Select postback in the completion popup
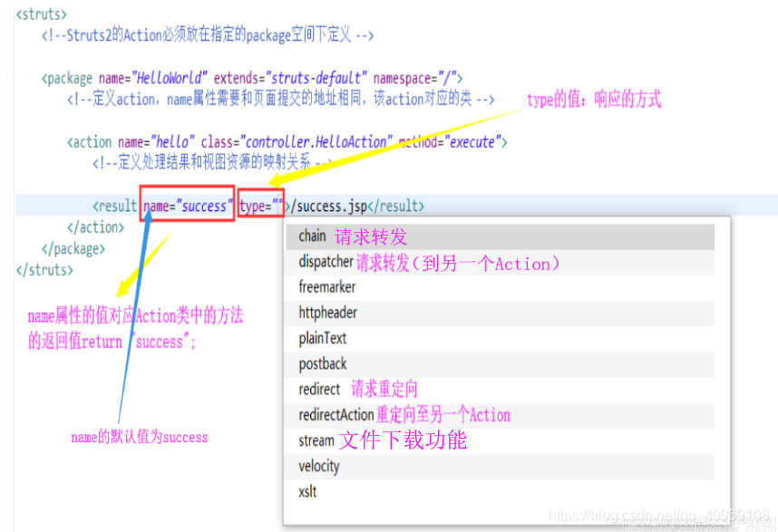The image size is (778, 532). (x=501, y=364)
